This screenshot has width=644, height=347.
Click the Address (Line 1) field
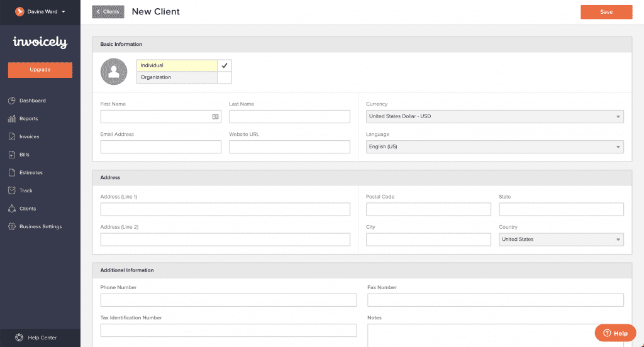(225, 209)
